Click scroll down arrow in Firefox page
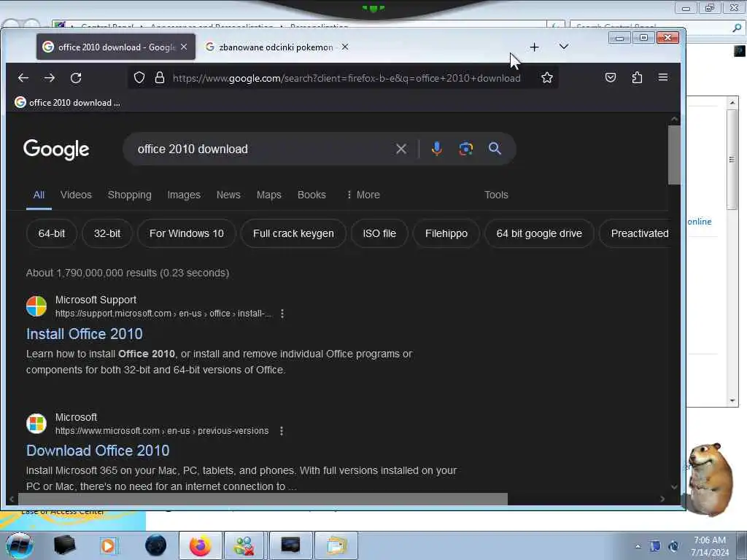This screenshot has width=747, height=560. pos(673,486)
